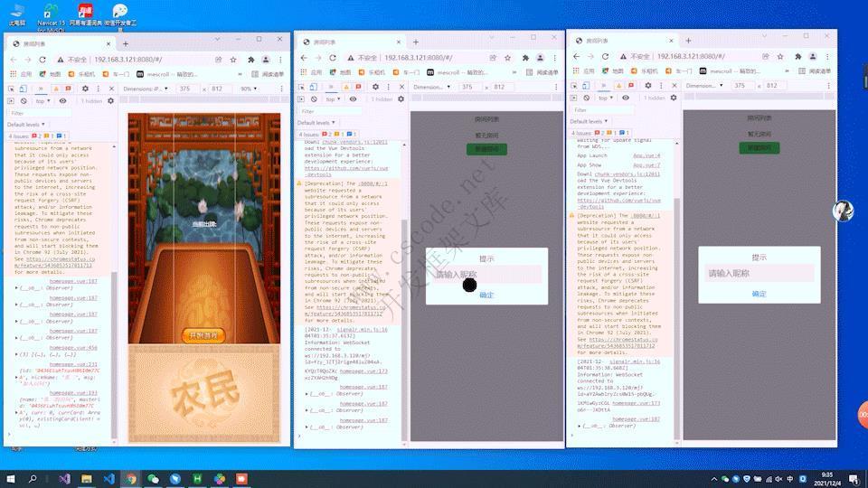The height and width of the screenshot is (488, 868).
Task: Clear the console in left DevTools window
Action: click(x=25, y=101)
